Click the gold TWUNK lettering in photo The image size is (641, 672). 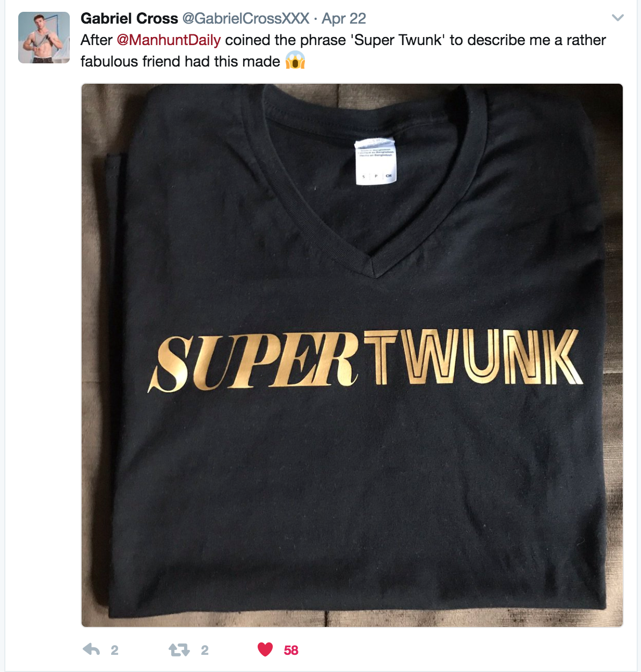coord(474,357)
